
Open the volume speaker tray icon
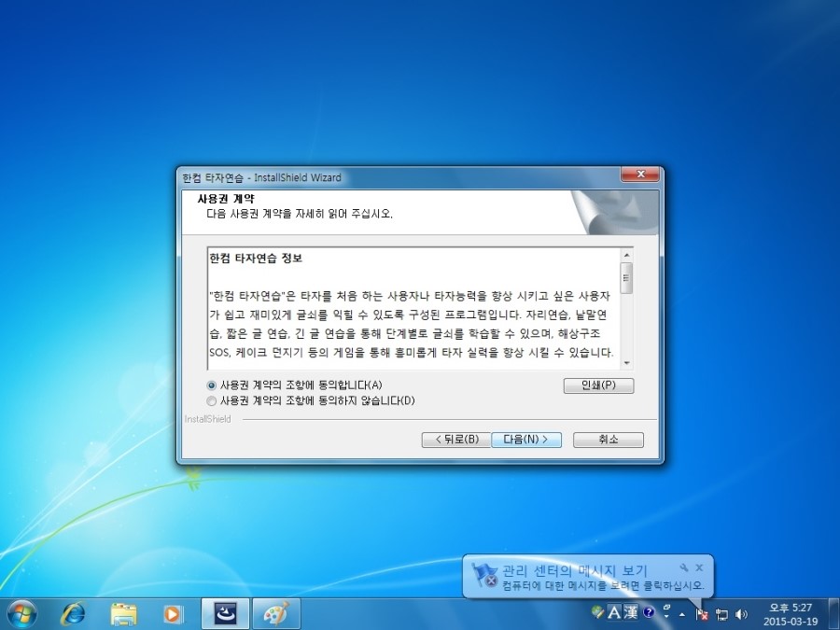[x=741, y=614]
